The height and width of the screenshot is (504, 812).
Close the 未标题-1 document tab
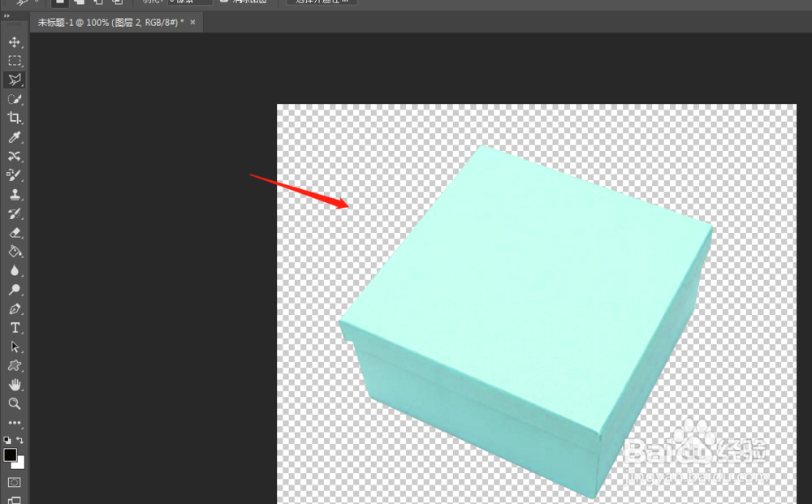point(192,22)
